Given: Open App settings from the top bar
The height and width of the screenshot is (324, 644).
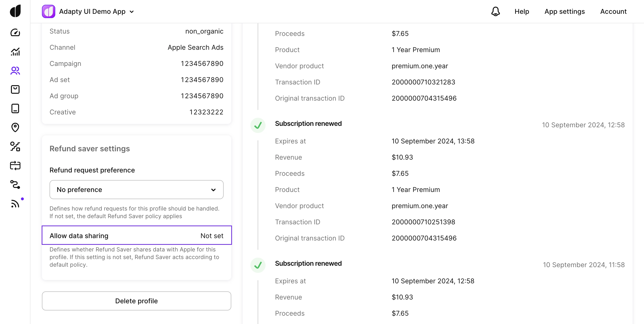Looking at the screenshot, I should point(565,11).
